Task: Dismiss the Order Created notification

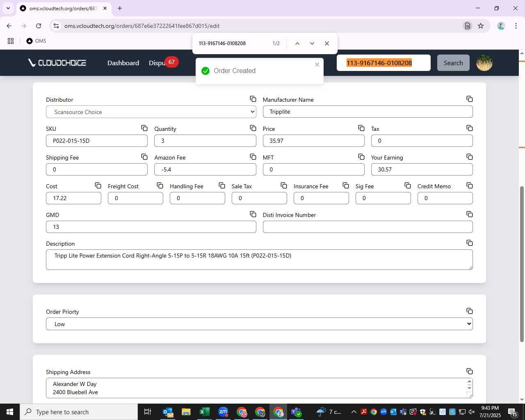Action: 317,64
